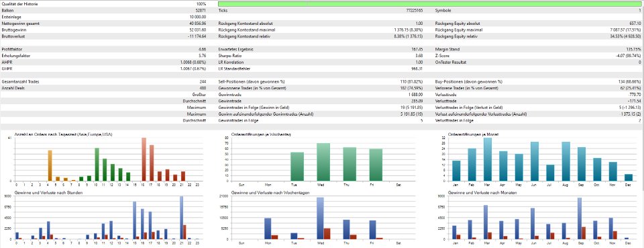Click the green history quality progress bar
The image size is (644, 248).
430,4
